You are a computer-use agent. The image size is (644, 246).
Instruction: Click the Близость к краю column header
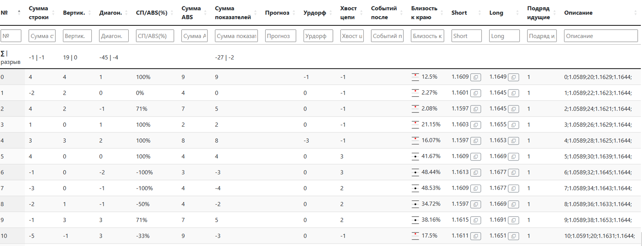424,13
